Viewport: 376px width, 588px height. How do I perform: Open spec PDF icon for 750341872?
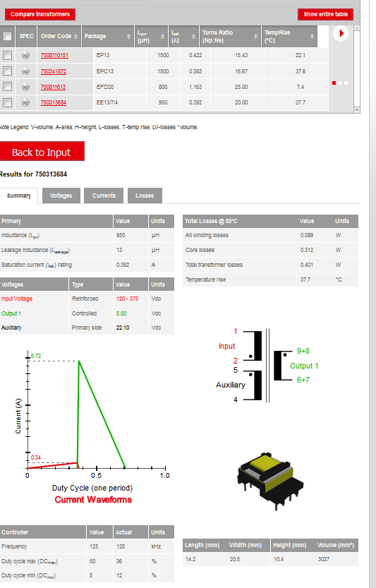[25, 71]
